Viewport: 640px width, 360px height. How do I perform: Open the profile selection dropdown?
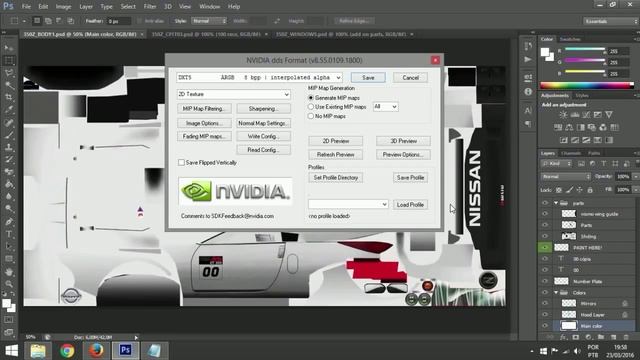[x=348, y=204]
